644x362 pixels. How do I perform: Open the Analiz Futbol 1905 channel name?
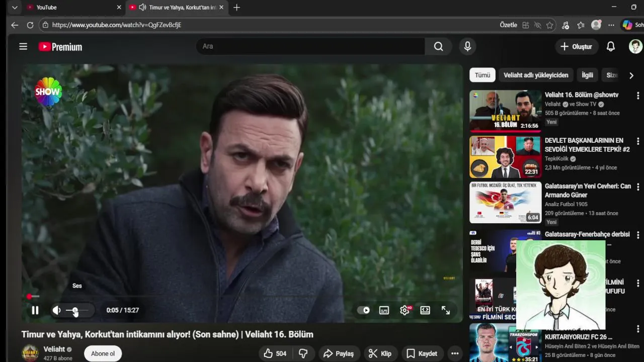pyautogui.click(x=566, y=204)
